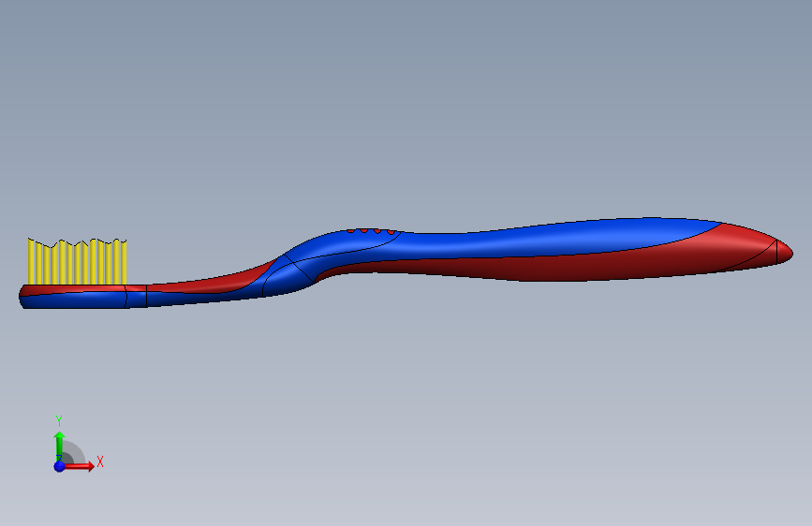Select the yellow toothbrush bristles
Image resolution: width=812 pixels, height=526 pixels.
[77, 261]
